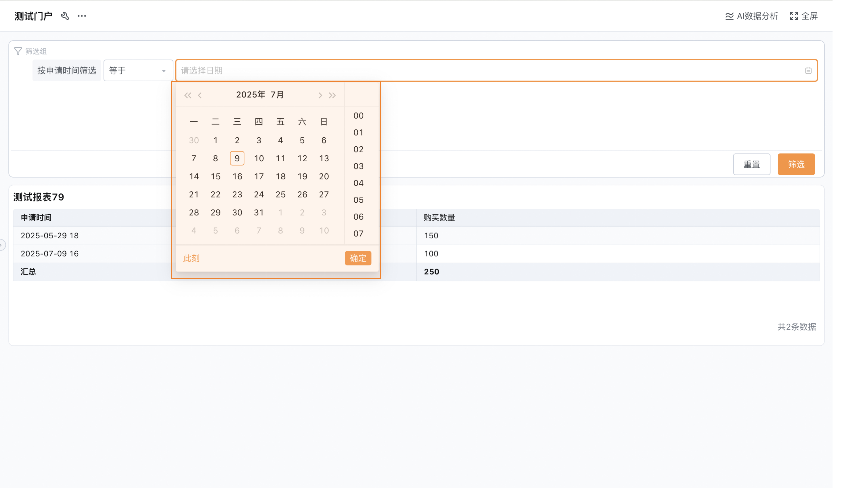
Task: Click the 购买数量 column header
Action: [x=439, y=218]
